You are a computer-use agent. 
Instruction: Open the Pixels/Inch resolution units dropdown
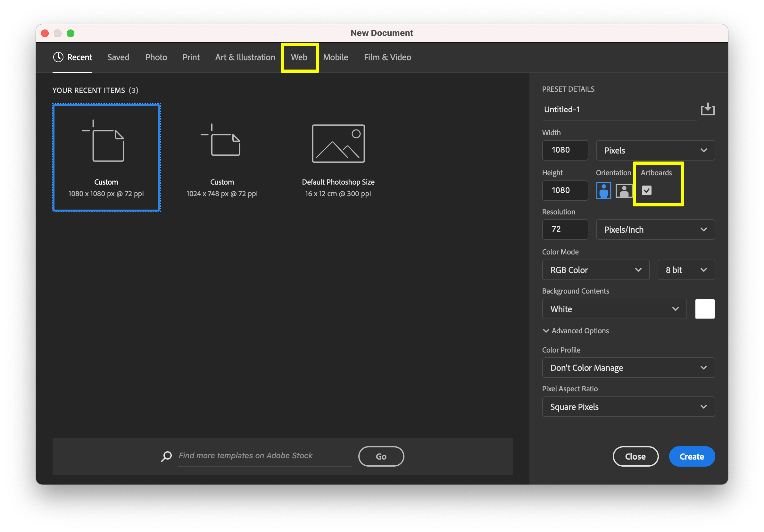(655, 229)
